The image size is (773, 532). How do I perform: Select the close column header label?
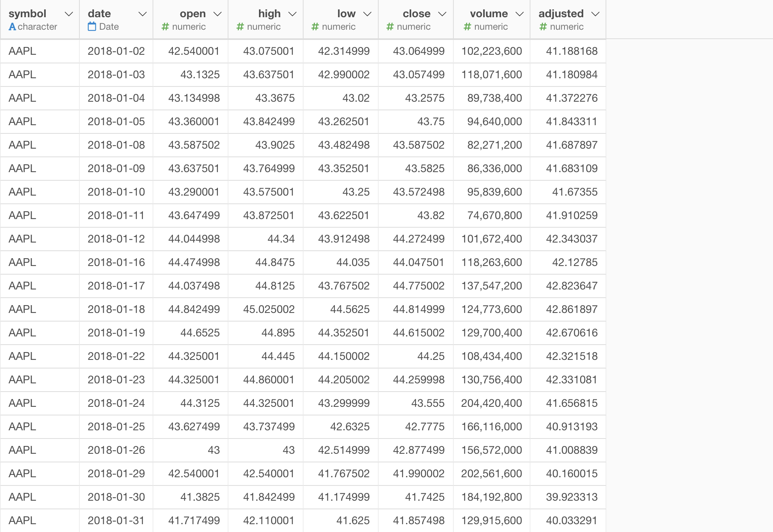[x=417, y=14]
